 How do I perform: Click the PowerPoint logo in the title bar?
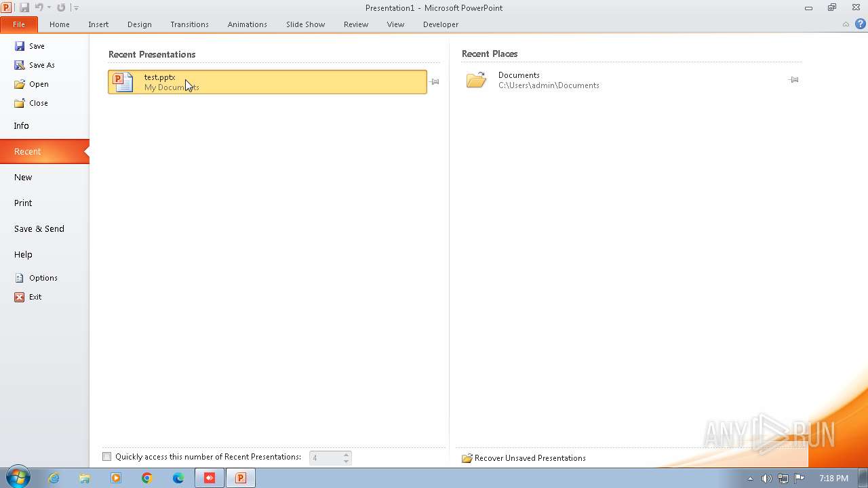pyautogui.click(x=6, y=7)
